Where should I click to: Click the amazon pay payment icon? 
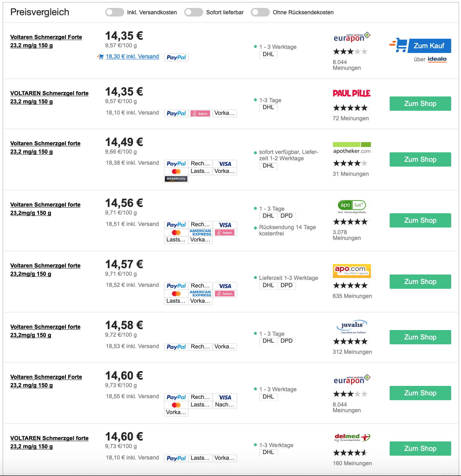176,179
